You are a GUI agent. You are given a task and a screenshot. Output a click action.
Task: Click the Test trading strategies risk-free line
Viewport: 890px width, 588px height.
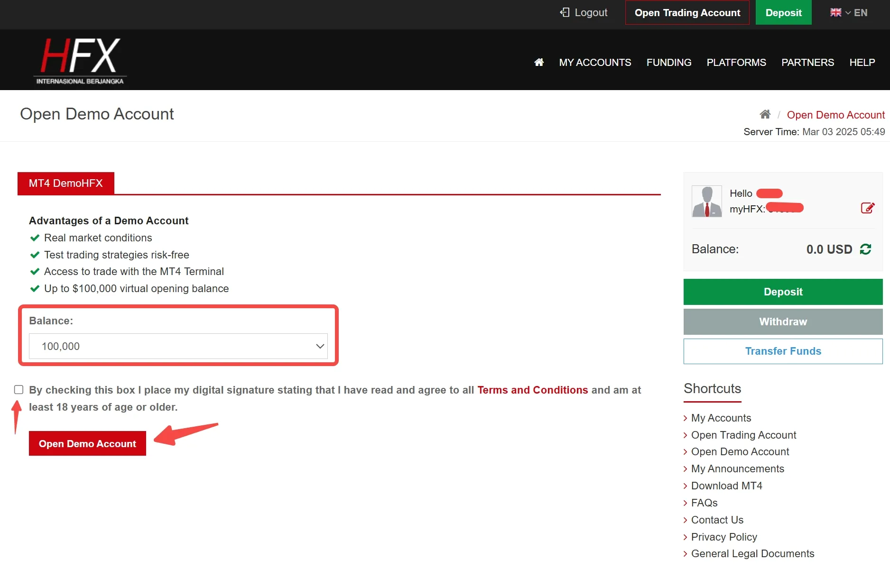(x=116, y=255)
